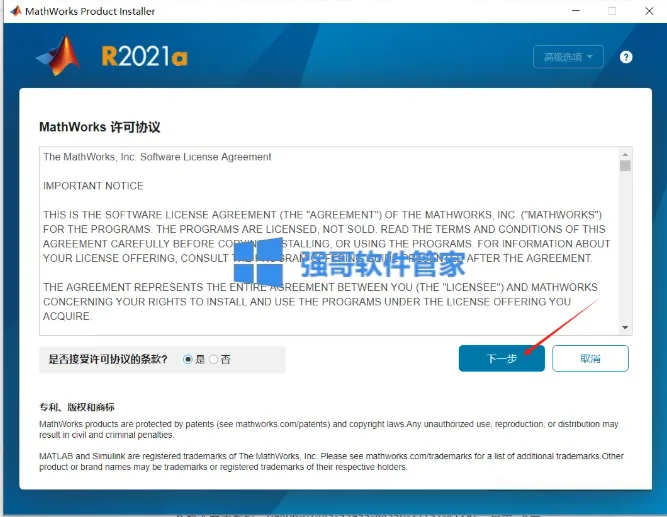Viewport: 667px width, 517px height.
Task: Click the 下一步 (Next) button
Action: [502, 358]
